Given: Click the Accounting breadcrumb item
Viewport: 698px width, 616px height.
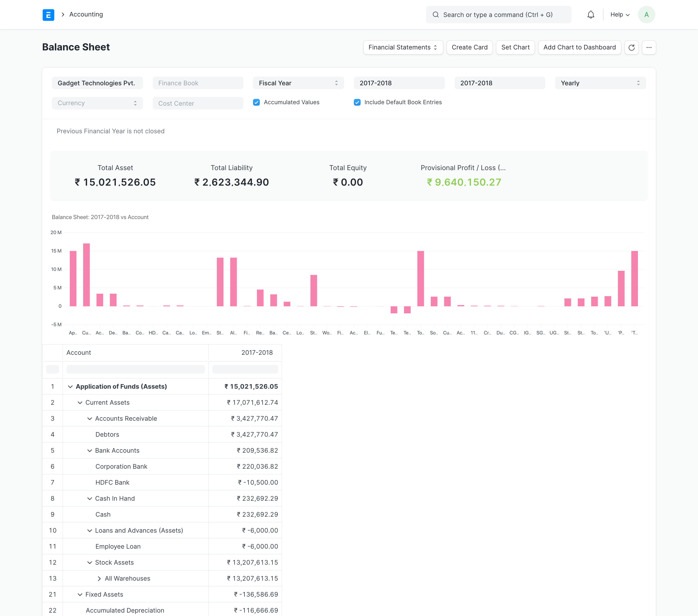Looking at the screenshot, I should (86, 14).
